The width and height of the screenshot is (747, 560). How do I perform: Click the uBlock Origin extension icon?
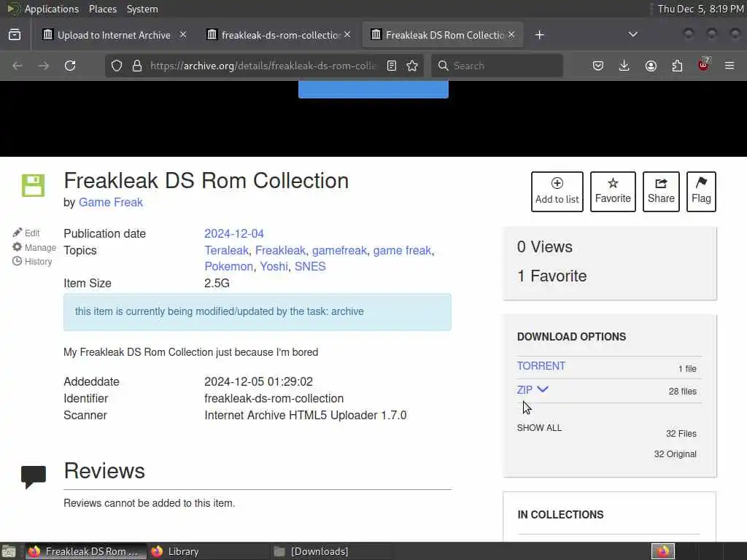[704, 64]
